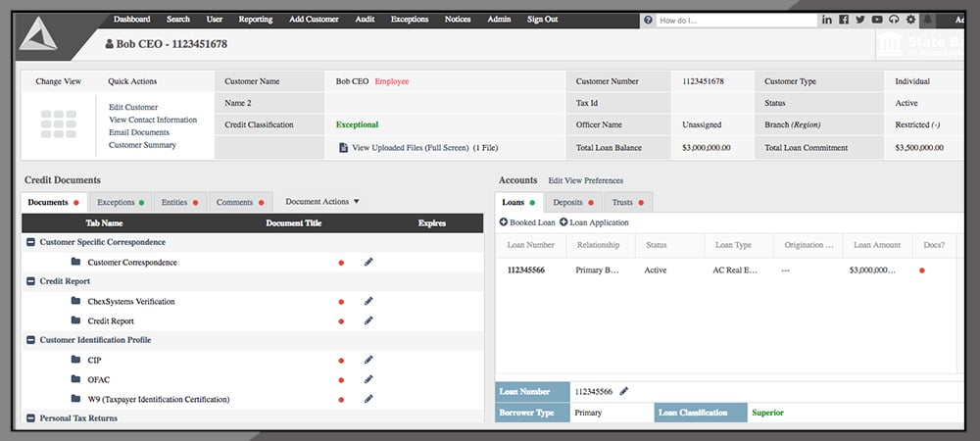The width and height of the screenshot is (980, 441).
Task: Click the headset support icon
Action: click(894, 20)
